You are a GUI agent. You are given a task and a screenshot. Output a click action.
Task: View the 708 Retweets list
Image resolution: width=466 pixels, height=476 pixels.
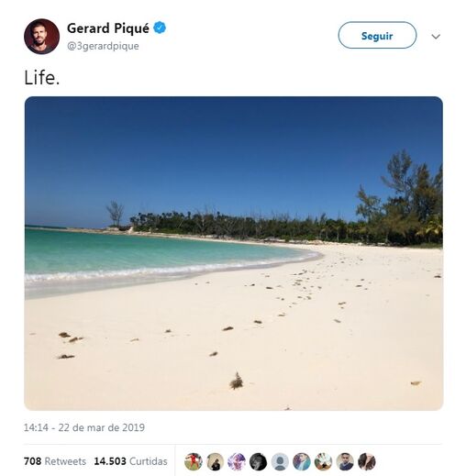[x=55, y=461]
